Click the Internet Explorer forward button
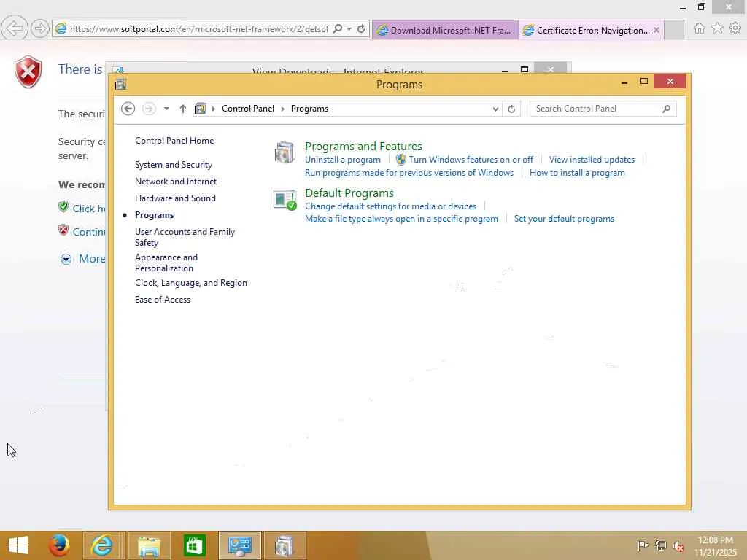Viewport: 747px width, 560px height. [40, 28]
